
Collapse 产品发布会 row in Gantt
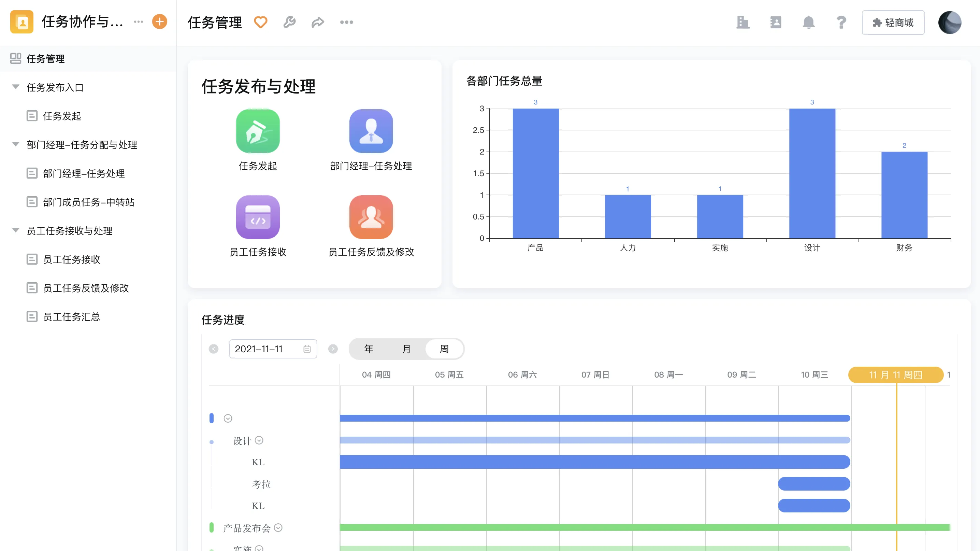tap(278, 527)
